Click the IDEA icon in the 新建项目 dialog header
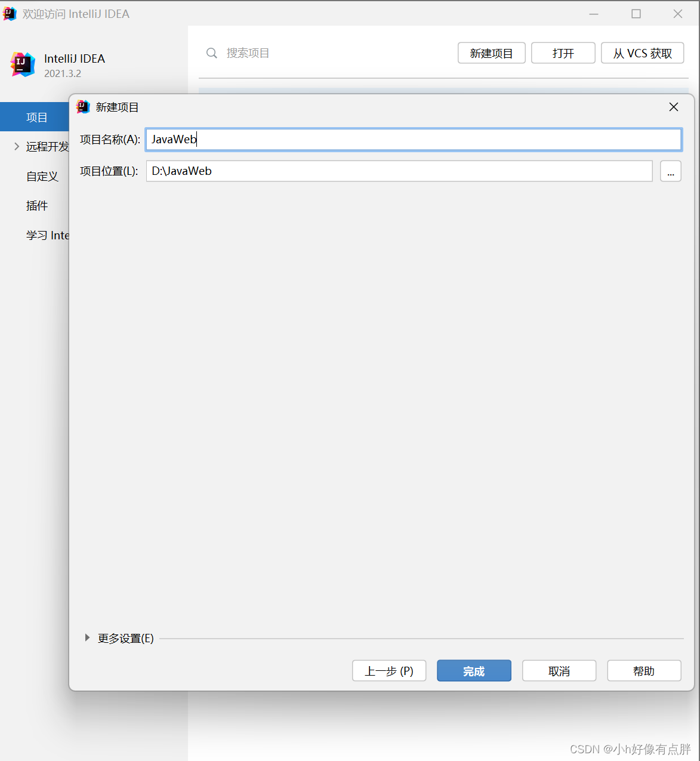This screenshot has height=761, width=700. (x=84, y=107)
